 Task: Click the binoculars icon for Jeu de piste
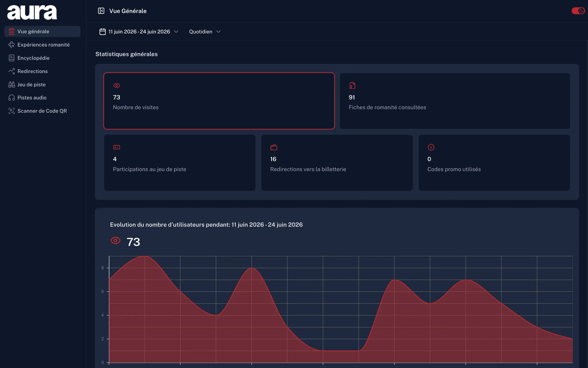point(12,84)
